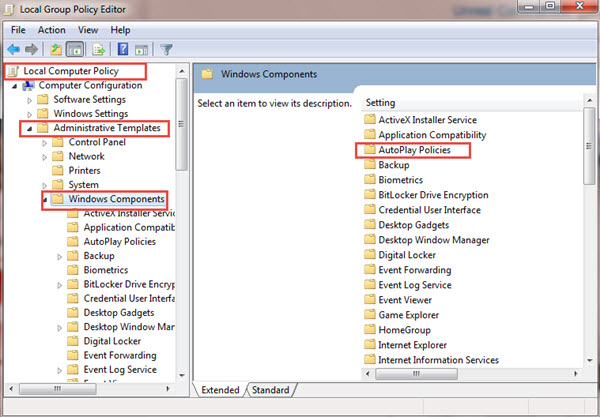Screen dimensions: 600x417
Task: Toggle the Show/Hide Action Pane icon
Action: click(x=142, y=50)
